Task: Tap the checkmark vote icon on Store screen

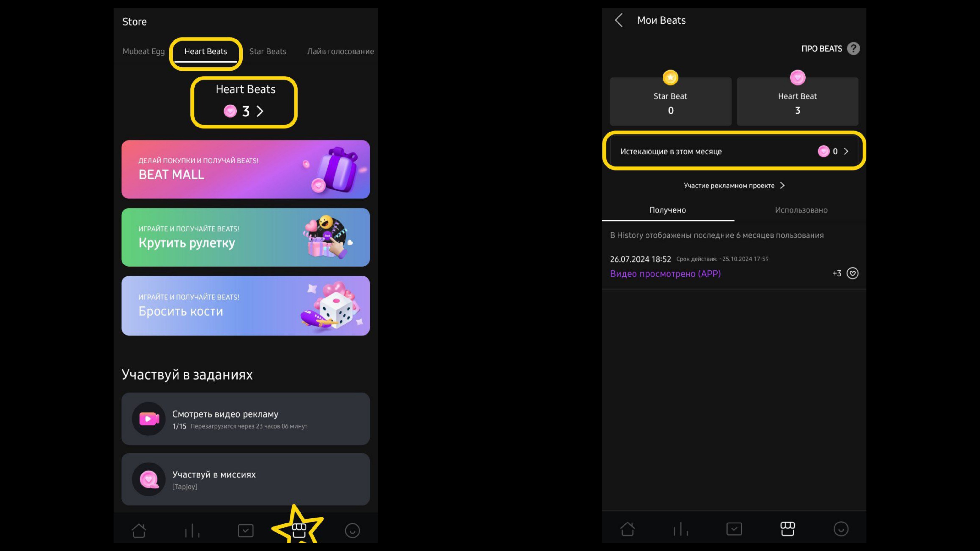Action: [245, 530]
